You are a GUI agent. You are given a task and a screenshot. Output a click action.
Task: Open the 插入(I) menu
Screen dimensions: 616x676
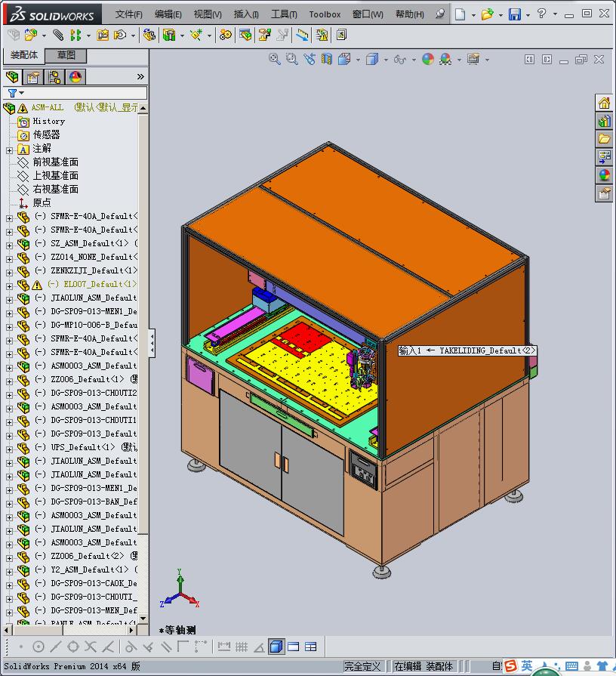click(246, 14)
